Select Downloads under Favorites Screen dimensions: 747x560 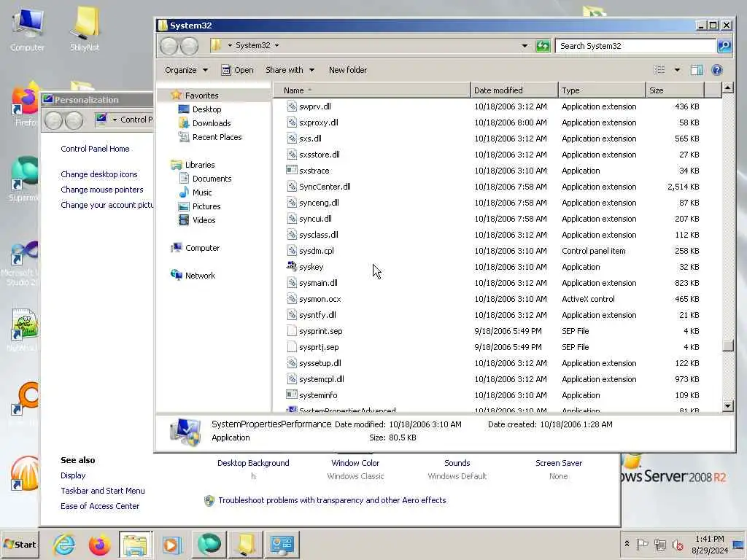pos(204,123)
